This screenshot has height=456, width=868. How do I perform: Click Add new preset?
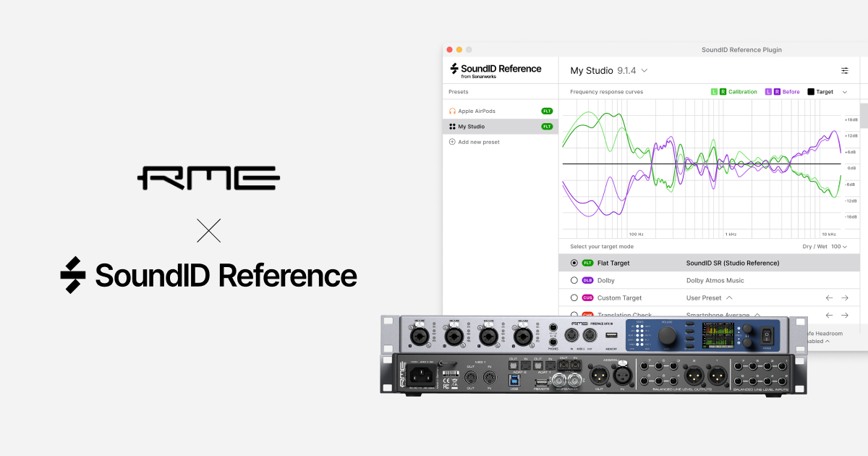coord(478,142)
